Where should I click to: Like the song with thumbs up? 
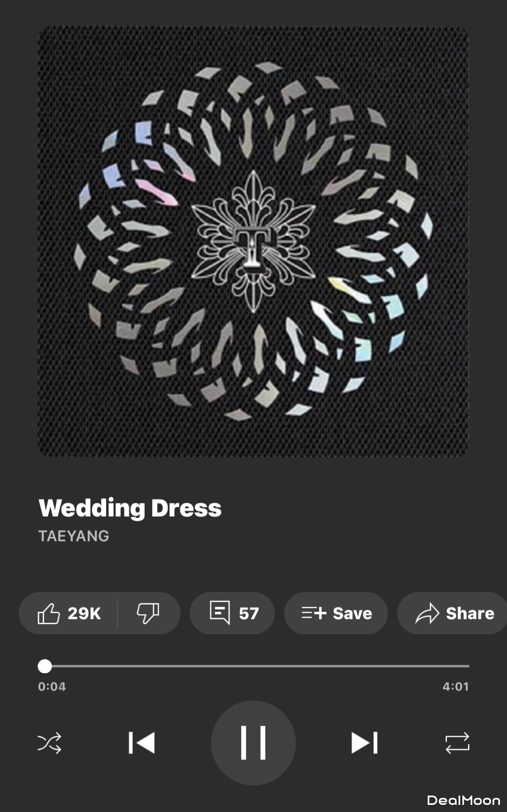pos(69,613)
